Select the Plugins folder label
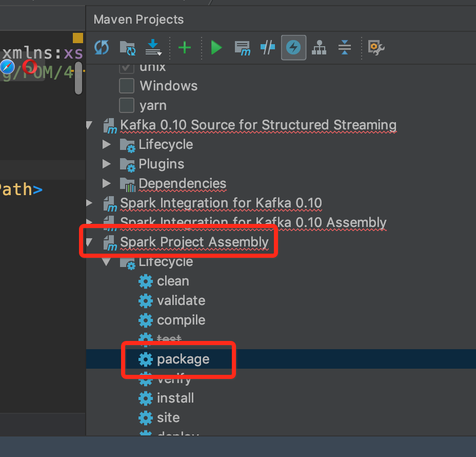 pos(161,164)
